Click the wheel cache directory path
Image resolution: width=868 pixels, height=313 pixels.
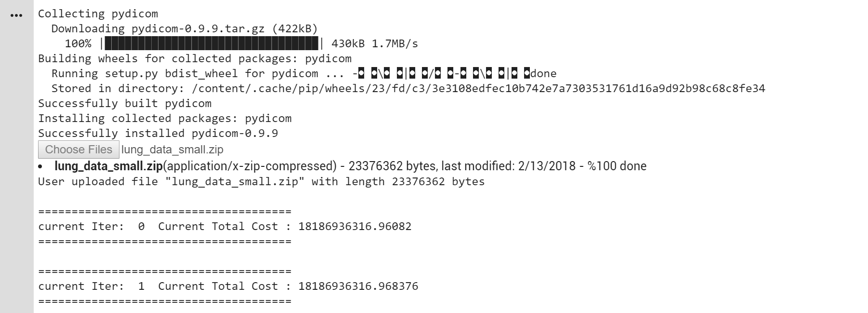tap(478, 89)
